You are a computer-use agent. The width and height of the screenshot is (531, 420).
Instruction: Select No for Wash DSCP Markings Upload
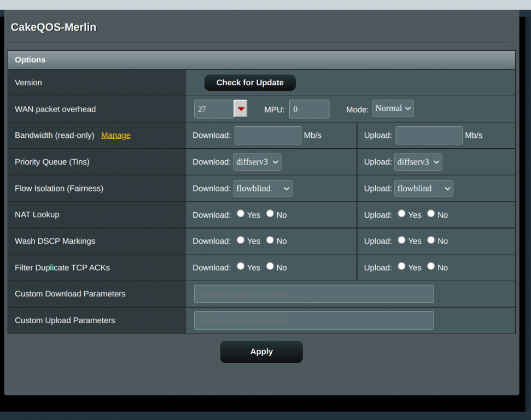click(431, 240)
